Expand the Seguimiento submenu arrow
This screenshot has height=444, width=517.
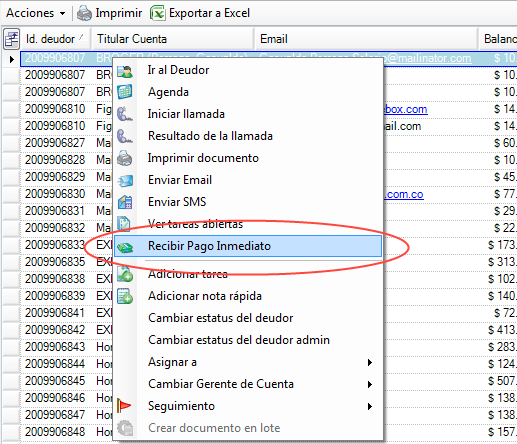(x=369, y=406)
